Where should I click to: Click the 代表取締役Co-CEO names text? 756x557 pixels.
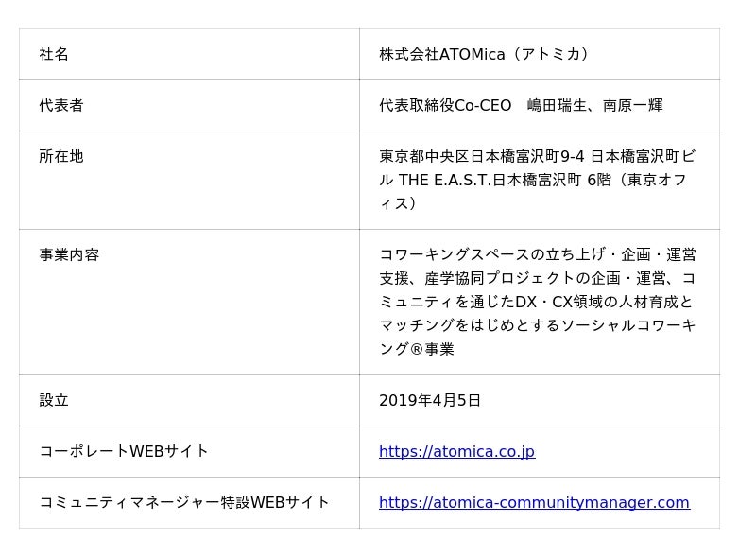coord(522,105)
